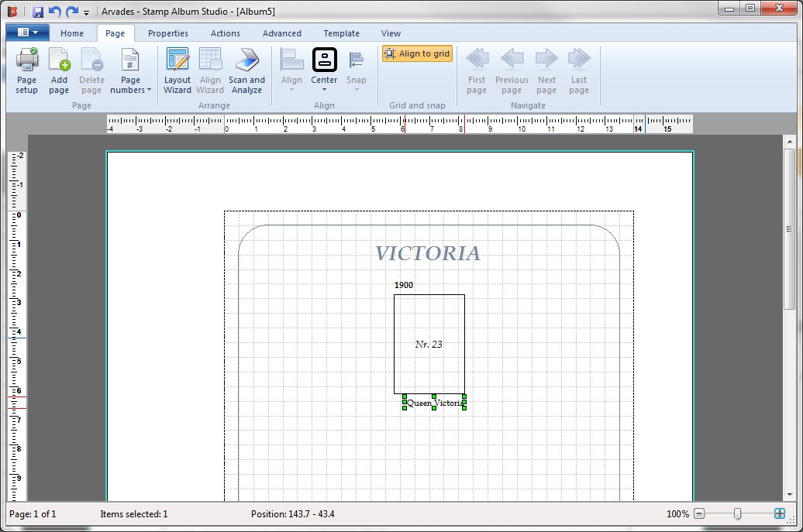Viewport: 803px width, 532px height.
Task: Open quick access toolbar customization arrow
Action: point(86,12)
